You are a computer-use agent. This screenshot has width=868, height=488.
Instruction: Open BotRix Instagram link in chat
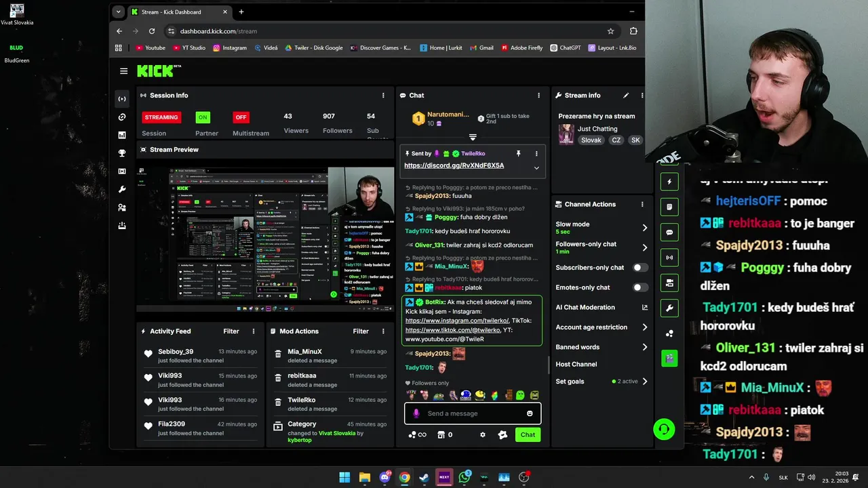pos(457,321)
